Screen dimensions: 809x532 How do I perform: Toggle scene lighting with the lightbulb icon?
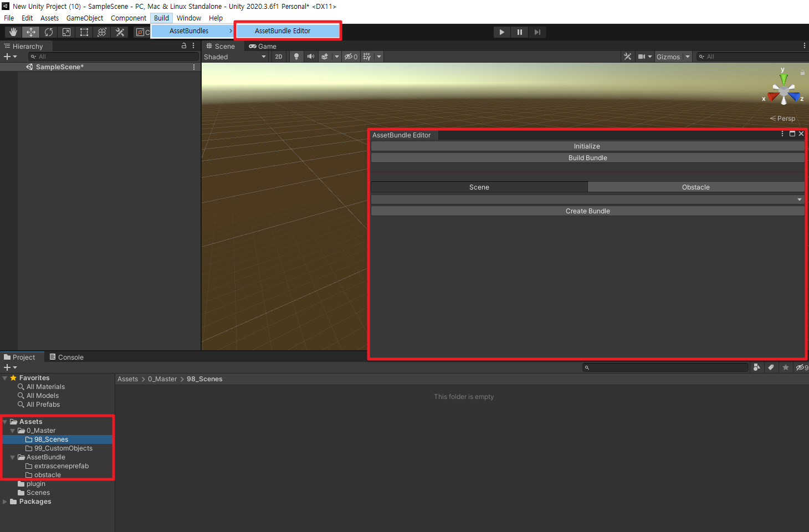click(x=296, y=57)
